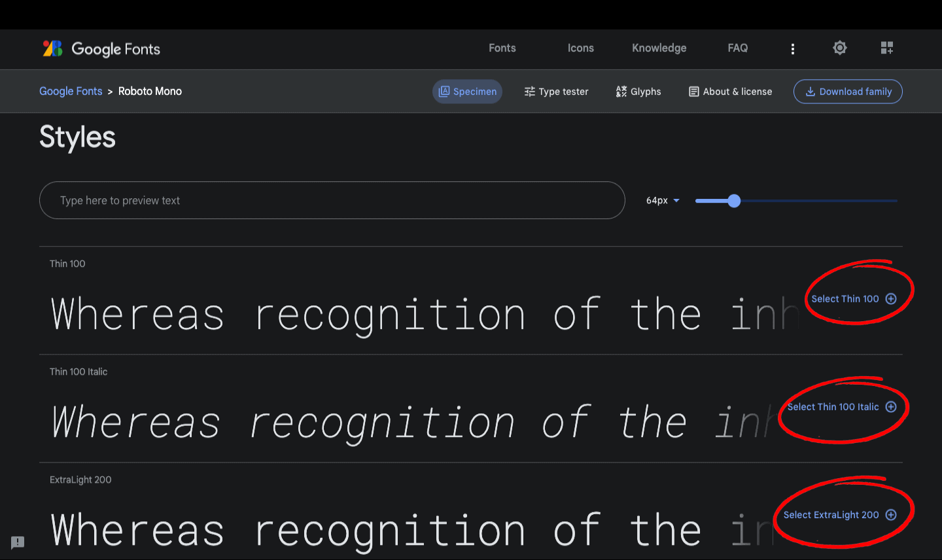This screenshot has width=942, height=560.
Task: Click the Select Thin 100 text
Action: pyautogui.click(x=845, y=299)
